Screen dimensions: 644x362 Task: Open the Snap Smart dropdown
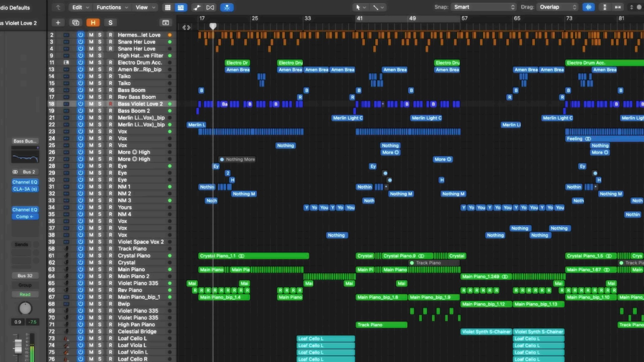(x=484, y=7)
